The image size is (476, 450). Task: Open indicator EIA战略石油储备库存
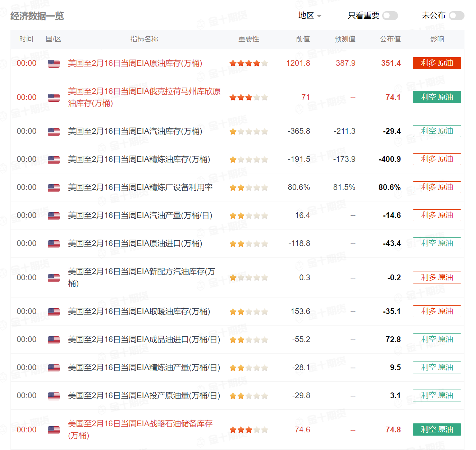pyautogui.click(x=141, y=429)
